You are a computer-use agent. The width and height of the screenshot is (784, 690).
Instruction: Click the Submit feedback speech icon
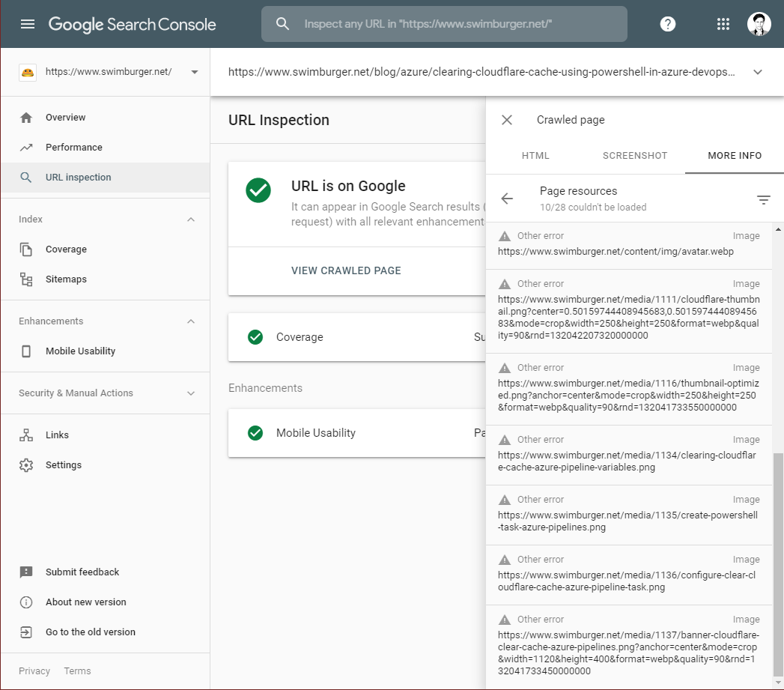[26, 572]
